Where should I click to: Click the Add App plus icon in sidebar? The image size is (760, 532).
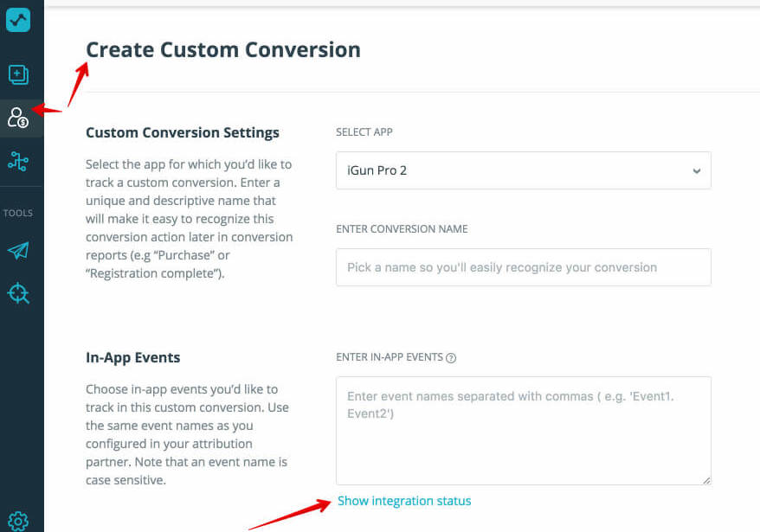point(19,74)
